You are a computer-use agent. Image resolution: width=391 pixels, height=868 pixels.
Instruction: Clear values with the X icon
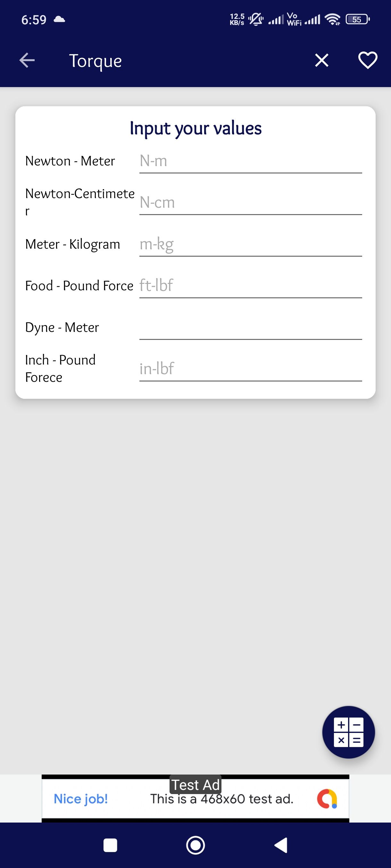[321, 61]
